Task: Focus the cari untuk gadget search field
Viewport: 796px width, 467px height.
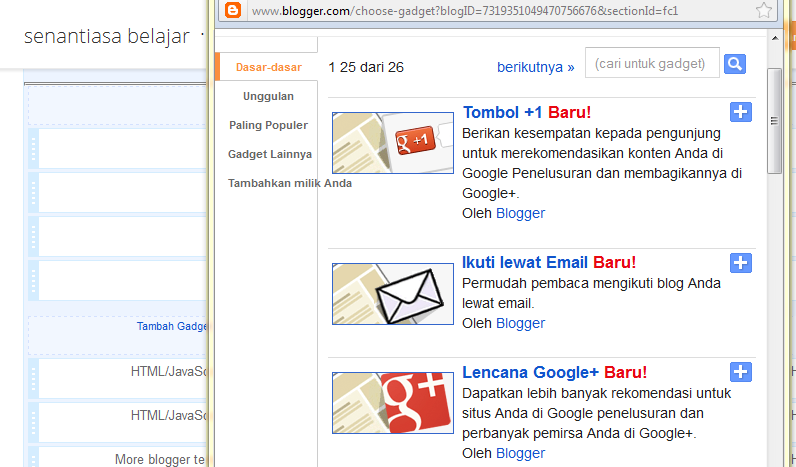Action: click(x=652, y=63)
